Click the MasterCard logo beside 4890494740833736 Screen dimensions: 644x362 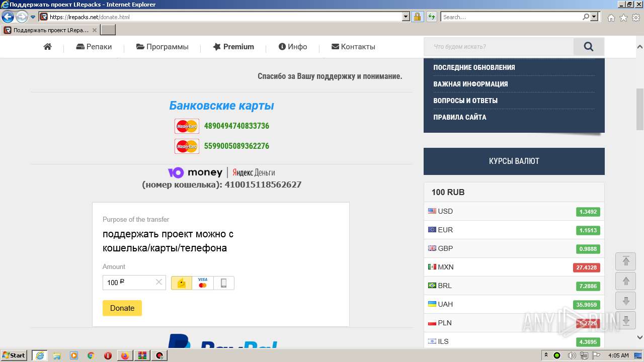coord(187,126)
